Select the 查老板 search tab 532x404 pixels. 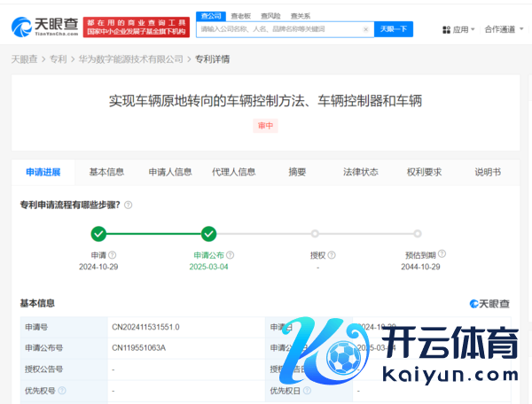click(239, 16)
